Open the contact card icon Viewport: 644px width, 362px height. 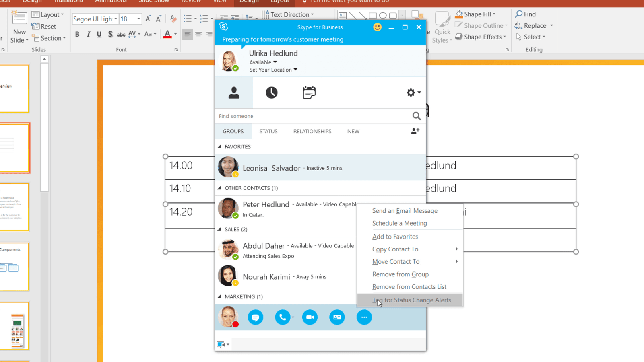coord(337,317)
